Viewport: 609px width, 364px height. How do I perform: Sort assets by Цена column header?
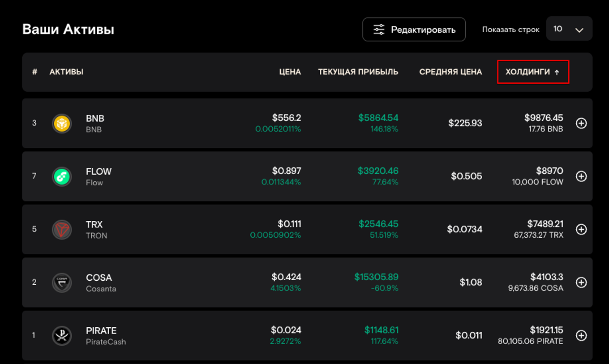pos(290,72)
